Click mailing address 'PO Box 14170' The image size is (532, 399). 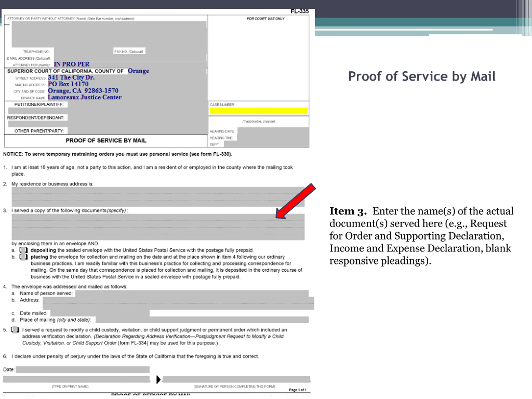[x=68, y=84]
